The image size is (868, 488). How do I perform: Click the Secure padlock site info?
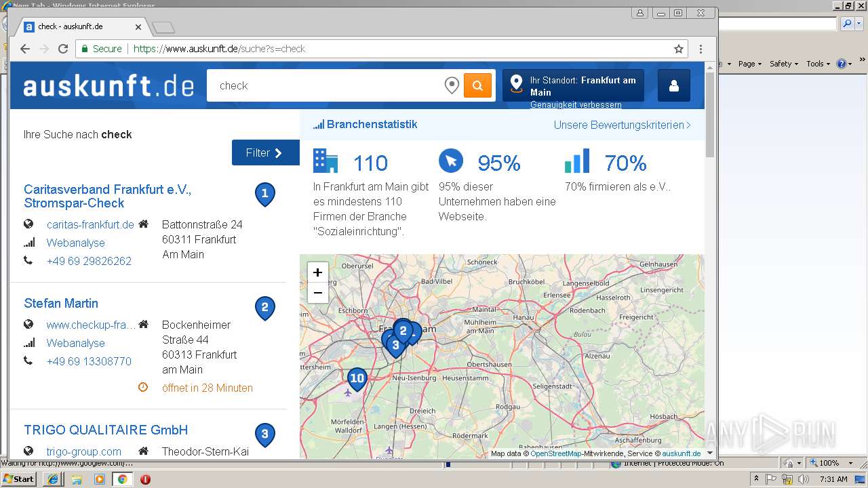pyautogui.click(x=102, y=49)
